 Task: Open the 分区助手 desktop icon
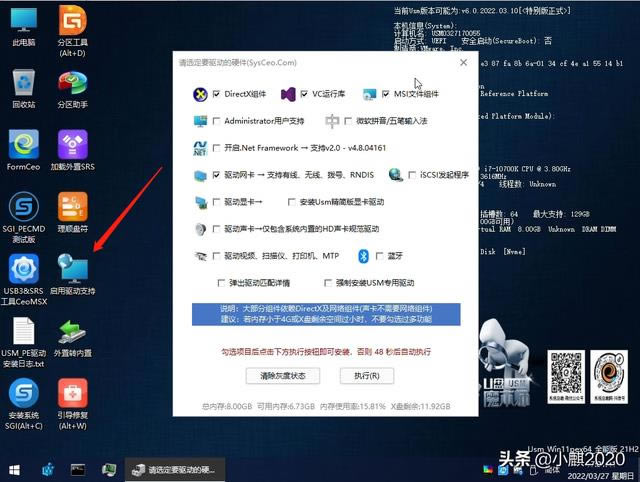tap(73, 89)
